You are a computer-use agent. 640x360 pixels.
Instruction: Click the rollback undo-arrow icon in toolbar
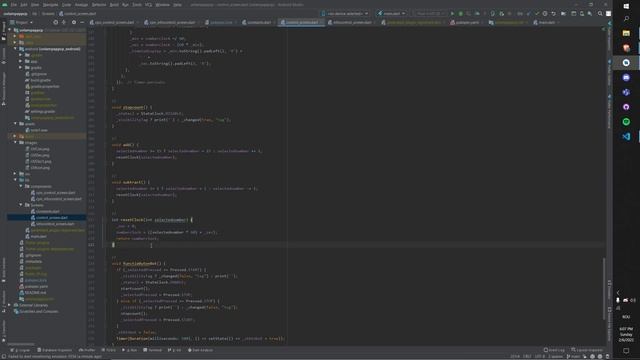tap(553, 13)
